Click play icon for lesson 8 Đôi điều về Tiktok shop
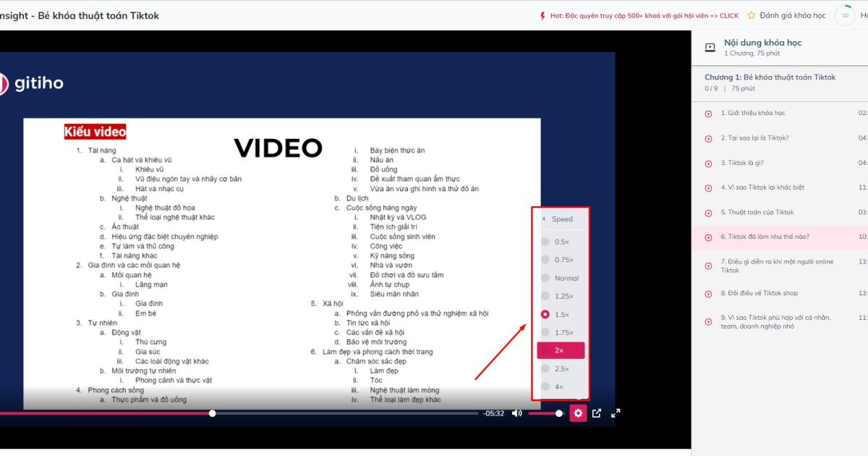This screenshot has height=456, width=868. [x=708, y=293]
